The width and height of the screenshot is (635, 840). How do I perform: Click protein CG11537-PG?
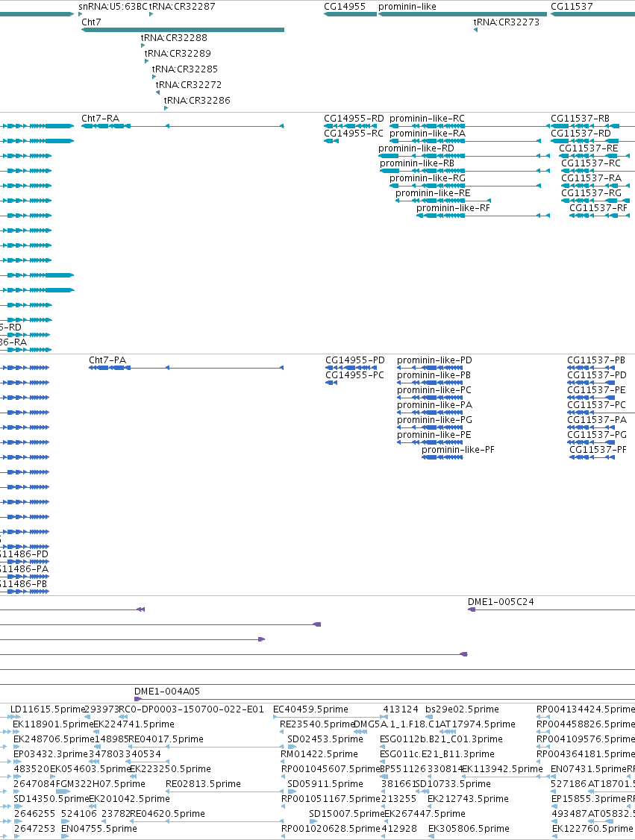pyautogui.click(x=597, y=436)
